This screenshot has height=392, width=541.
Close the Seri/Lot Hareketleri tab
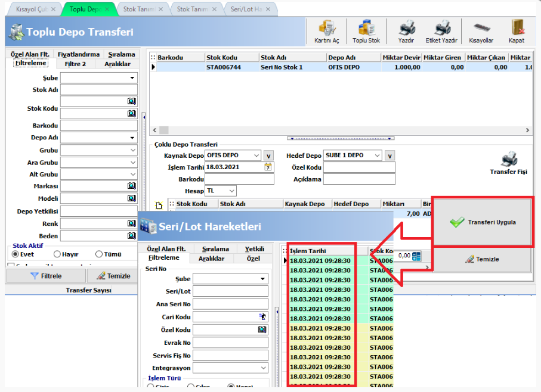coord(268,10)
